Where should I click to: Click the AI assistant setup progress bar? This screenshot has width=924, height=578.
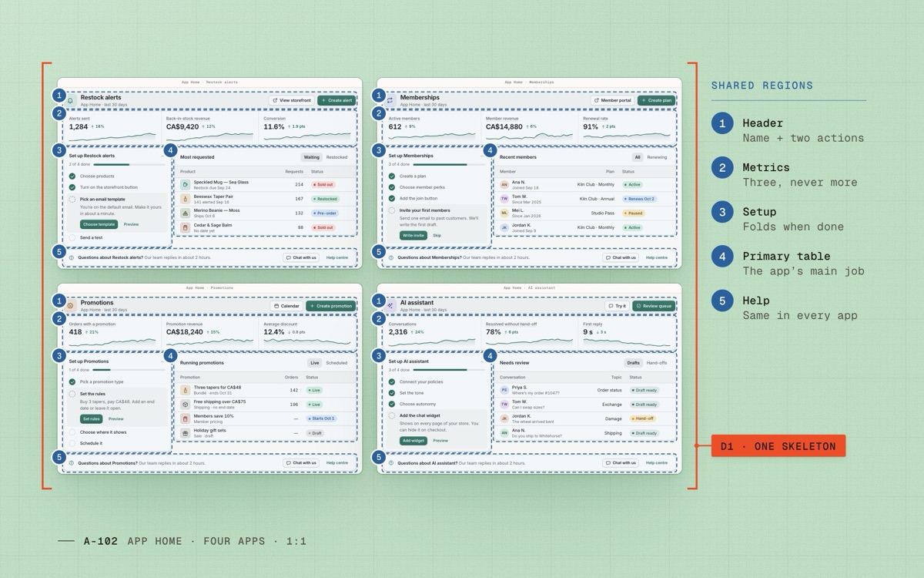pos(450,370)
